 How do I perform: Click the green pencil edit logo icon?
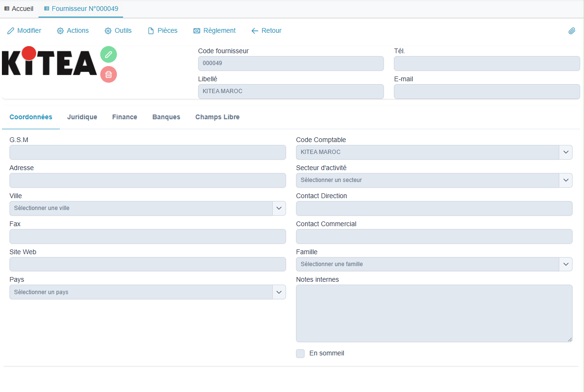[x=108, y=55]
